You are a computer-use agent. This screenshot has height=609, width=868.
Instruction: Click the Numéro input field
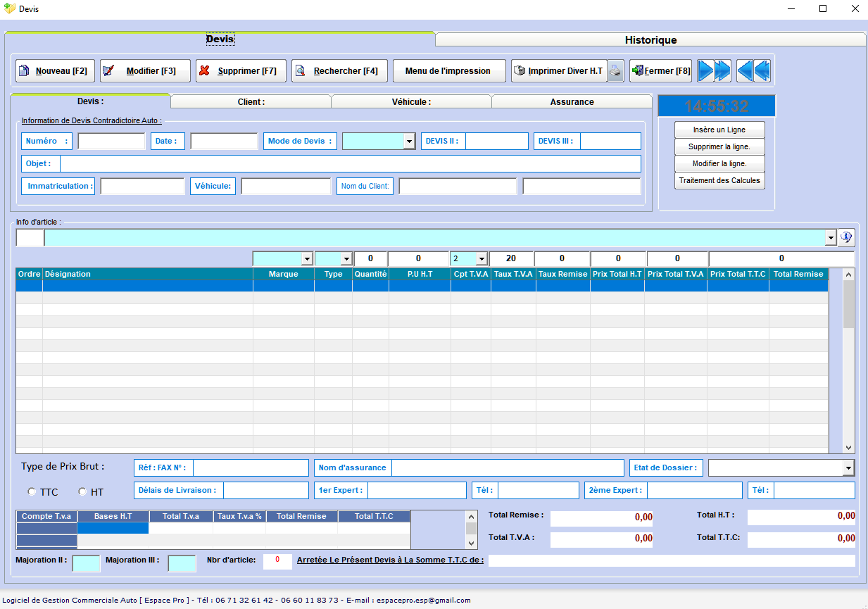coord(111,142)
